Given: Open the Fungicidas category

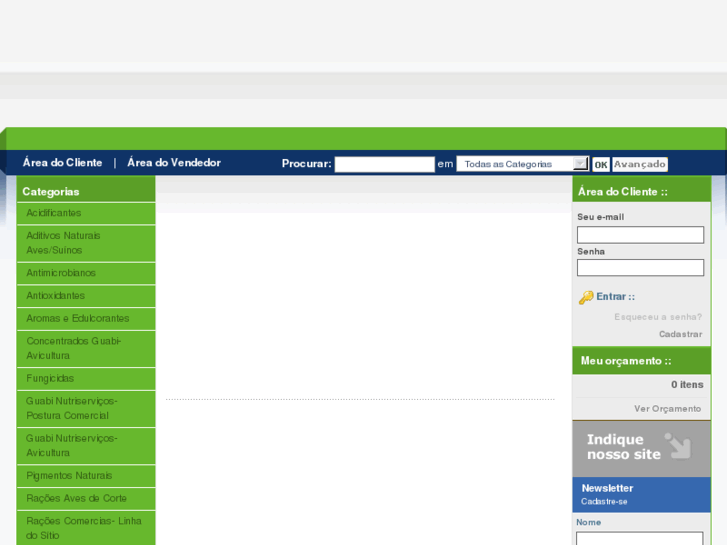Looking at the screenshot, I should coord(86,378).
